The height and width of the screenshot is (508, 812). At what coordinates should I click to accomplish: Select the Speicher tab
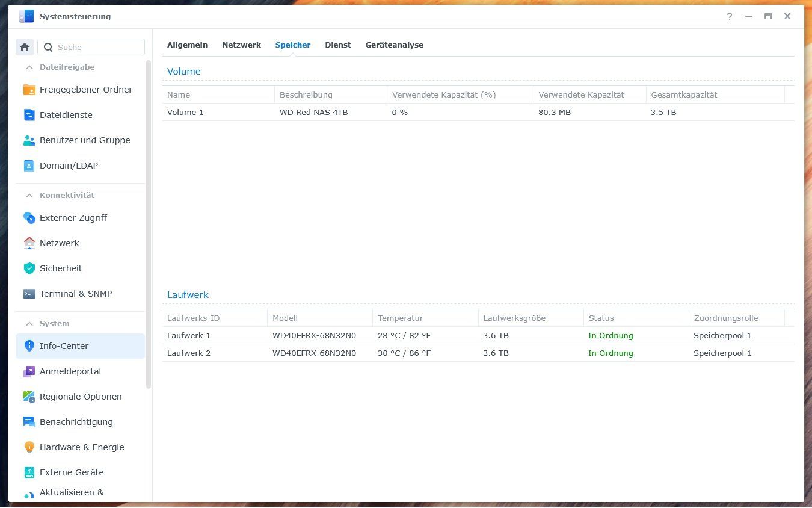[293, 45]
